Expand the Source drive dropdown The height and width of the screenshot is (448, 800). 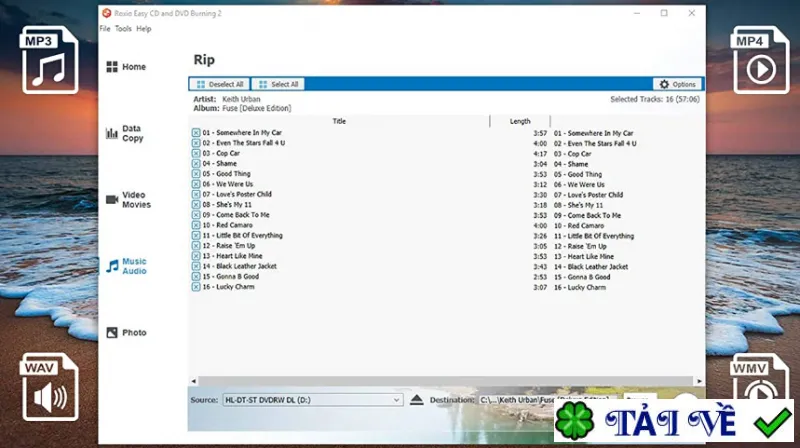click(x=396, y=400)
